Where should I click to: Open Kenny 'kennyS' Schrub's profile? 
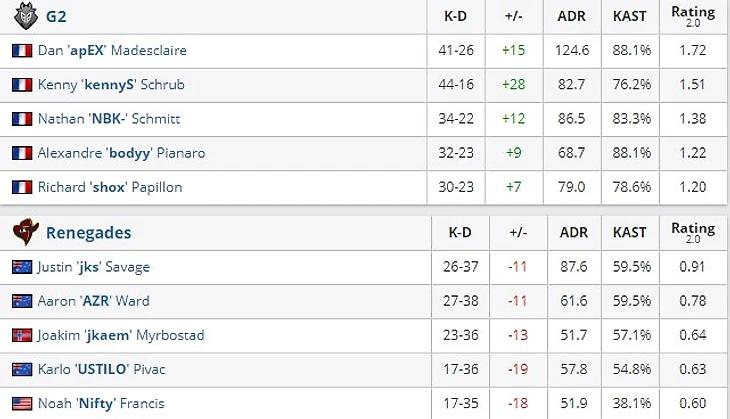(x=111, y=85)
